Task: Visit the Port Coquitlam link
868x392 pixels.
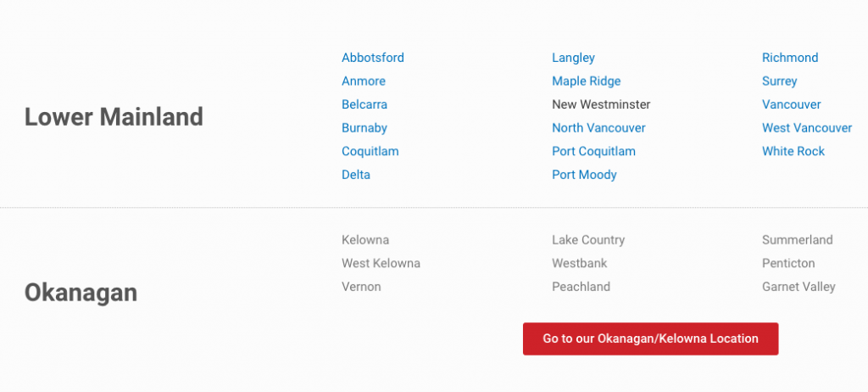Action: click(x=593, y=151)
